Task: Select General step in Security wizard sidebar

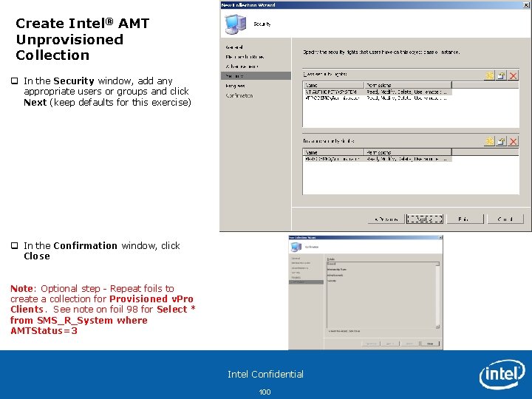Action: (234, 47)
